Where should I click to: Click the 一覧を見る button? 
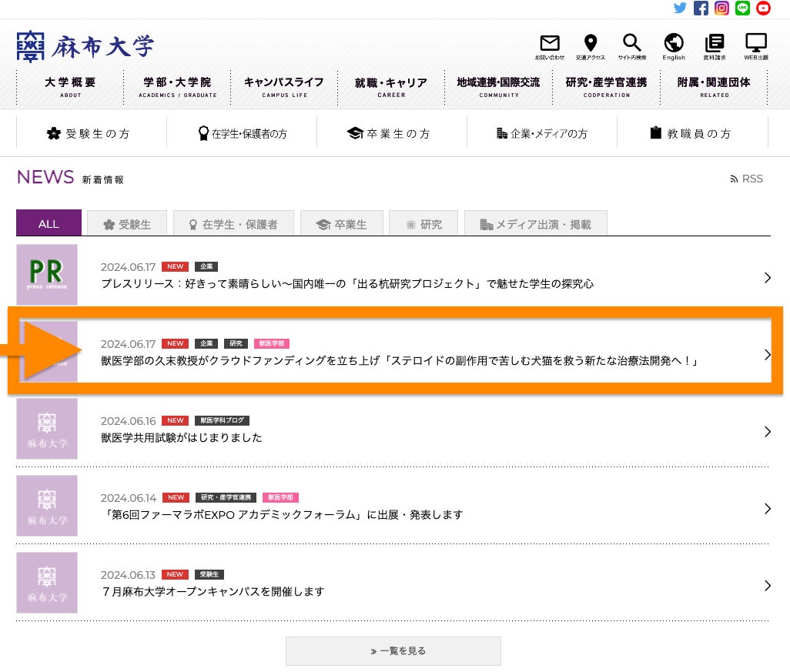pos(393,650)
